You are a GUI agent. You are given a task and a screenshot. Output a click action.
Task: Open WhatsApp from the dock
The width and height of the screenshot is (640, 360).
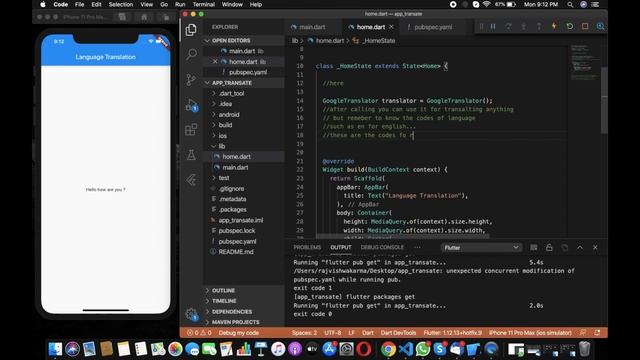tap(423, 349)
